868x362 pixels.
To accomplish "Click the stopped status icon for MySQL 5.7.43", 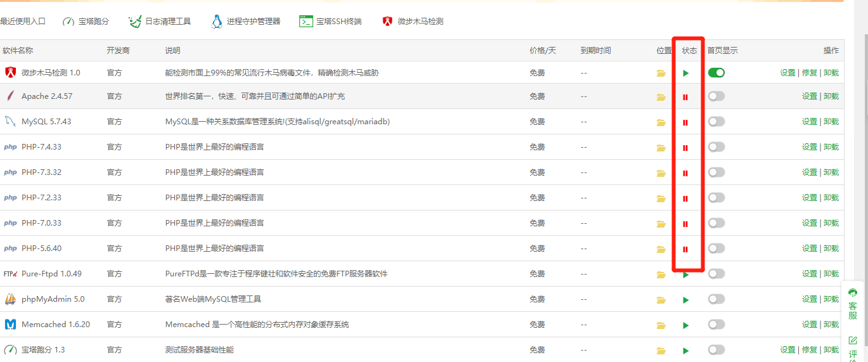I will click(685, 122).
